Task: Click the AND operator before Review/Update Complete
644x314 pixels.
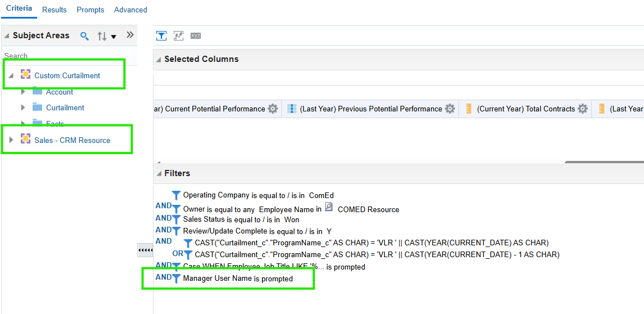Action: click(x=164, y=230)
